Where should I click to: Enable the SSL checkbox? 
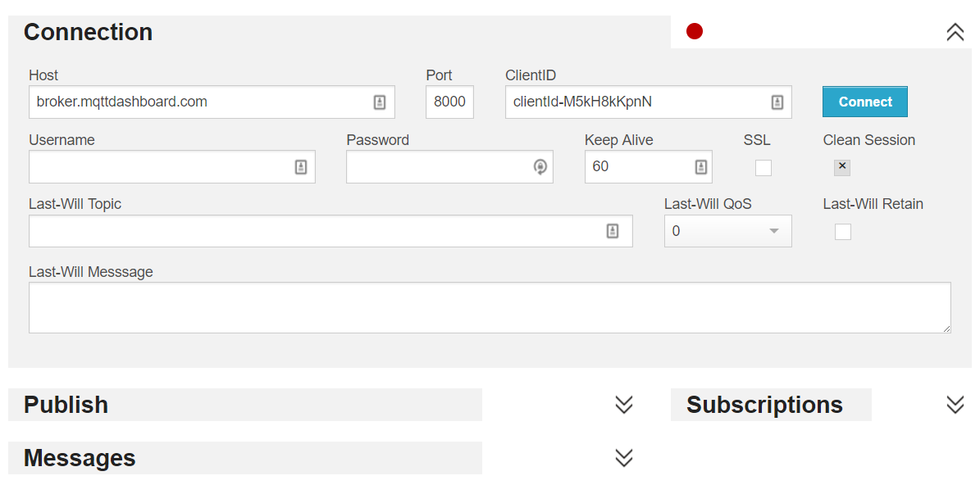click(763, 168)
